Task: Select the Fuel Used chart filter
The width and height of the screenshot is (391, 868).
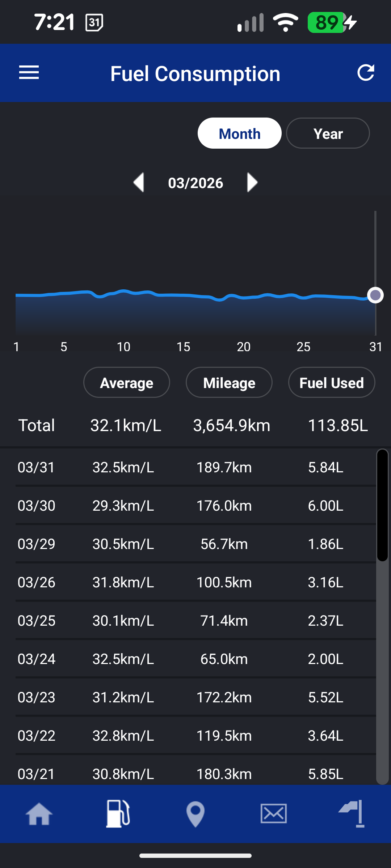Action: point(332,382)
